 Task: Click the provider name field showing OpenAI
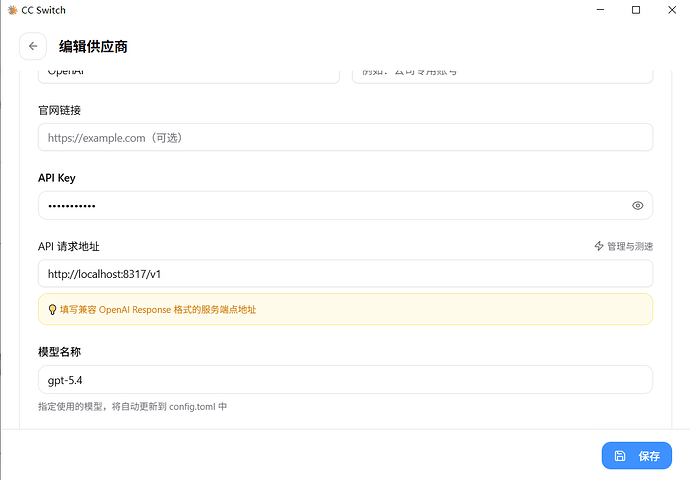pyautogui.click(x=189, y=76)
